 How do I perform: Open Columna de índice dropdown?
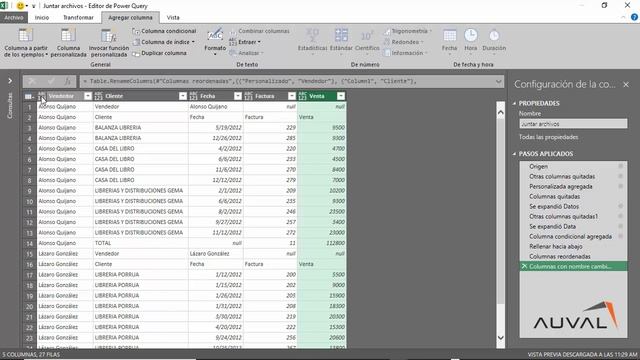[164, 42]
